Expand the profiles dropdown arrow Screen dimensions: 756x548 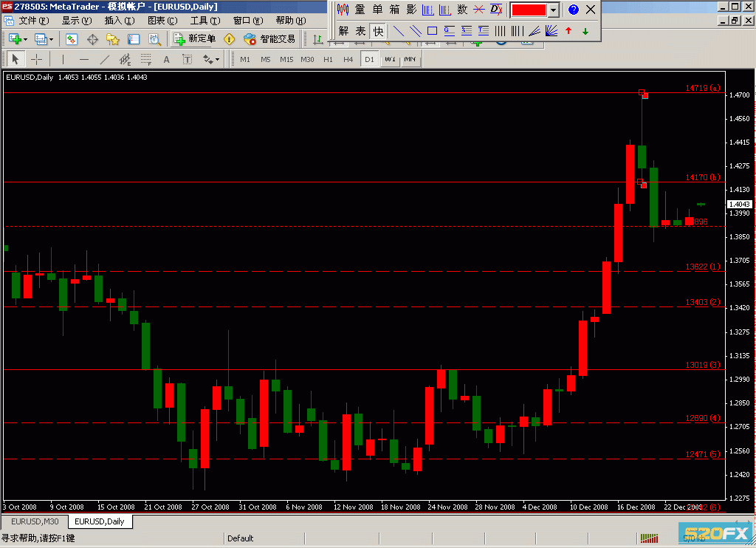(x=51, y=40)
